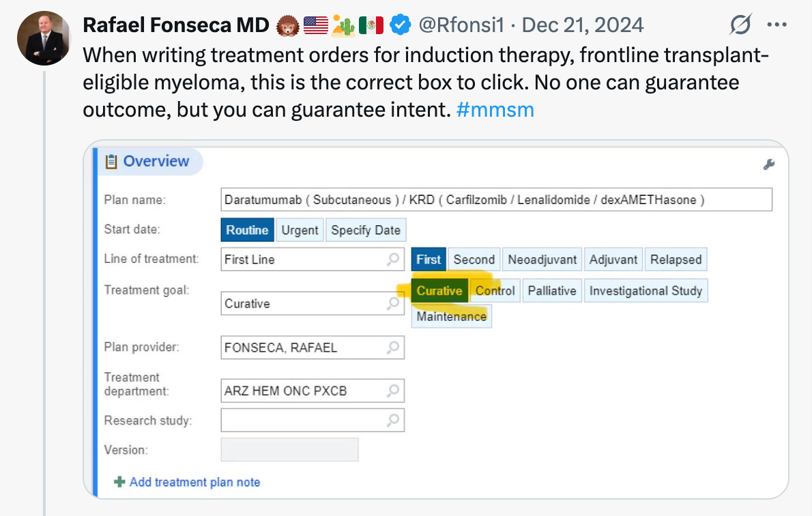Select the Curative treatment goal
The width and height of the screenshot is (812, 516).
(x=439, y=290)
